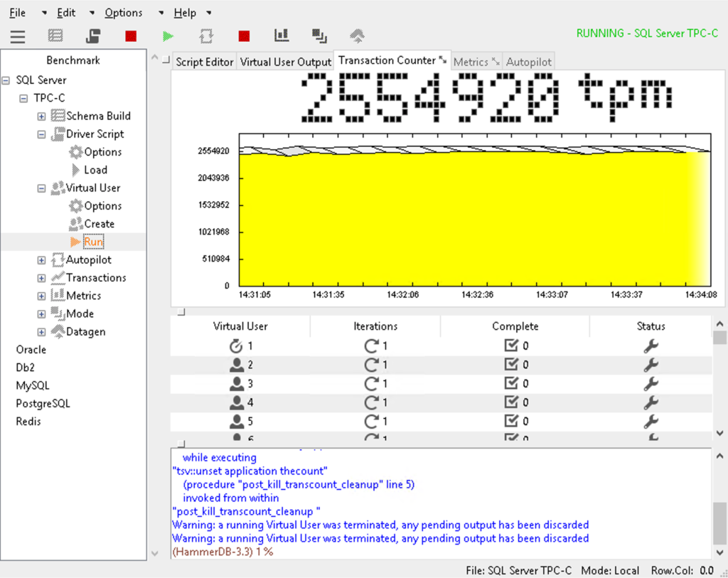Viewport: 728px width, 578px height.
Task: Click the gear icon for Virtual User Options
Action: [75, 205]
